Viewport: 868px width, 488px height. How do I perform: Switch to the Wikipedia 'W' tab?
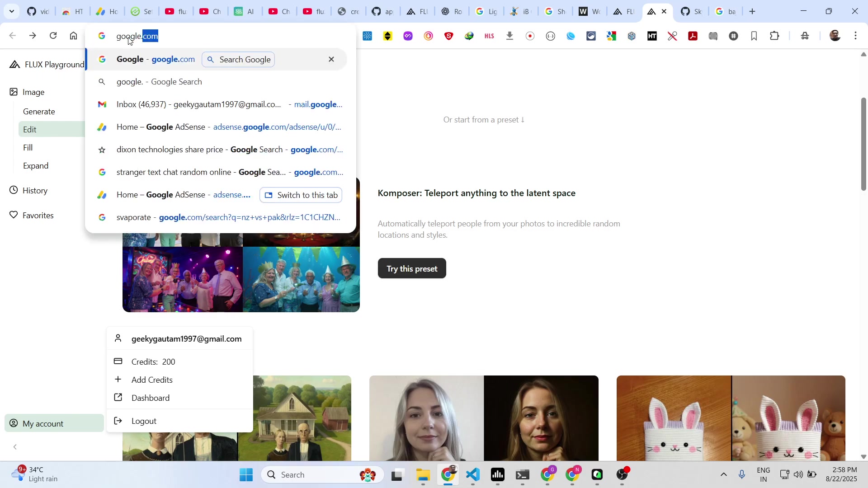point(589,12)
